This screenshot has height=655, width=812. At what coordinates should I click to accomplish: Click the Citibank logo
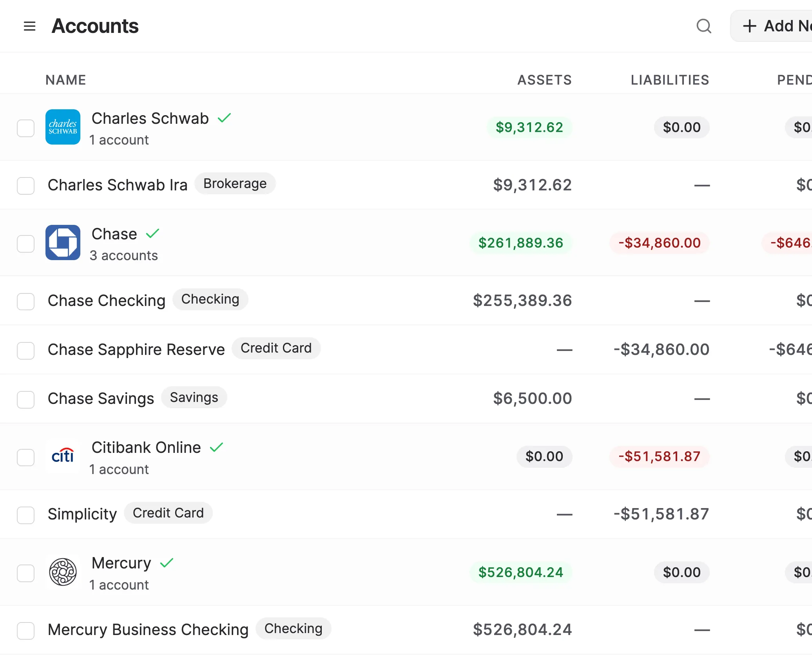point(63,456)
